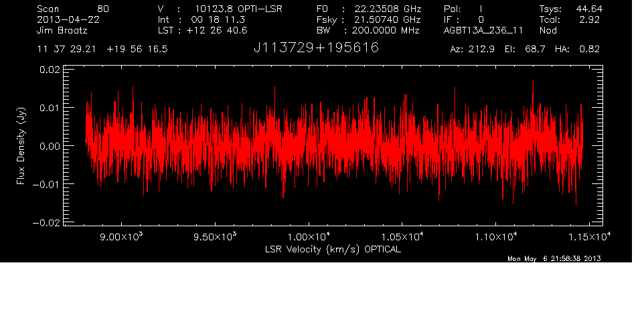644x328 pixels.
Task: Click the hour angle value 0.82
Action: pos(589,50)
